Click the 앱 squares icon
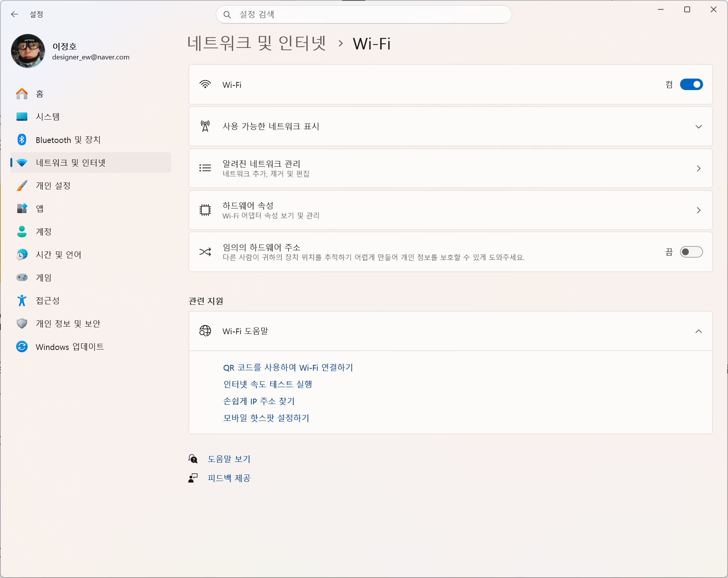Viewport: 728px width, 578px height. [22, 209]
